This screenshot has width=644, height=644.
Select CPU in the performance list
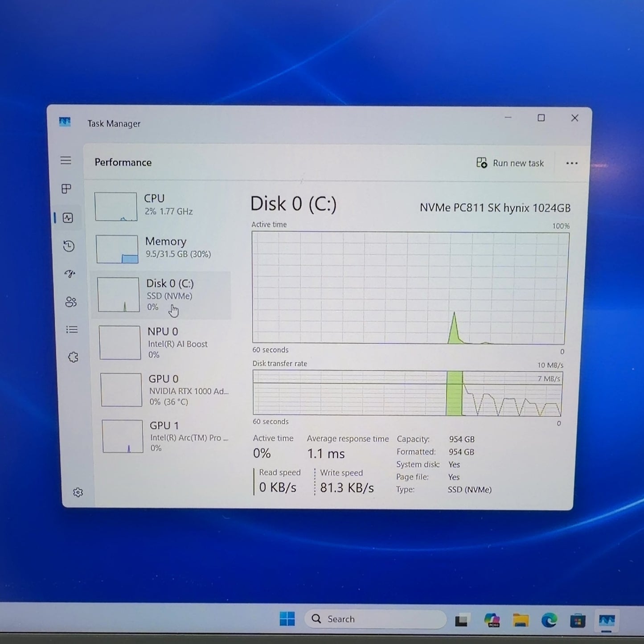161,206
